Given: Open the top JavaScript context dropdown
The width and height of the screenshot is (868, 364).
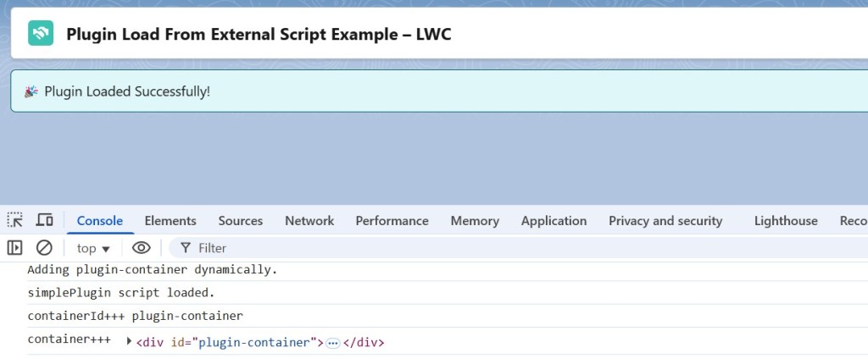Looking at the screenshot, I should (x=93, y=248).
